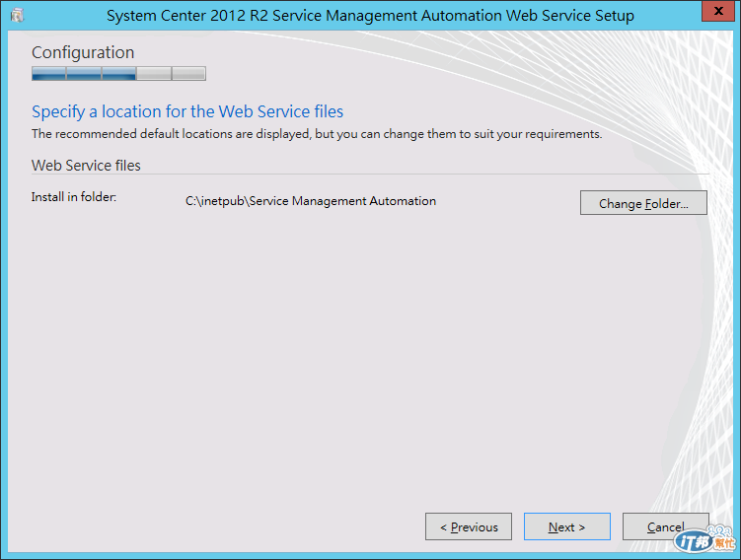Go back with the Previous button
741x560 pixels.
[x=469, y=527]
